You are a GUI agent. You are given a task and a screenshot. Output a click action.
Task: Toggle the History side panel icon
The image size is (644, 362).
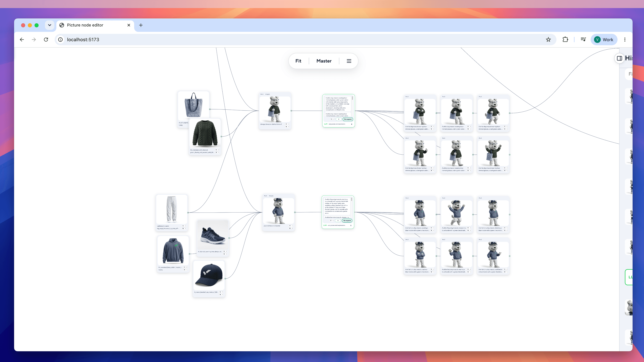pos(620,58)
